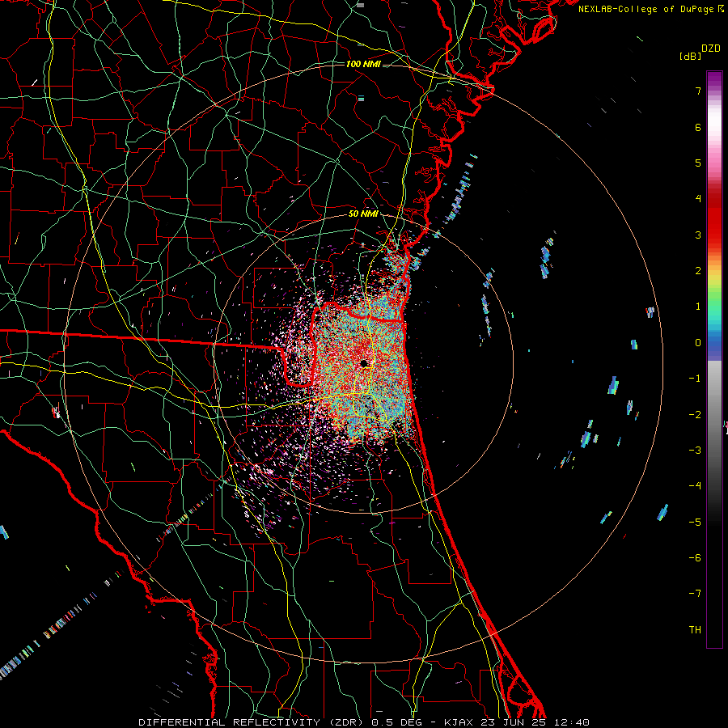Click the -3 value on the color scale
Image resolution: width=728 pixels, height=728 pixels.
coord(695,451)
